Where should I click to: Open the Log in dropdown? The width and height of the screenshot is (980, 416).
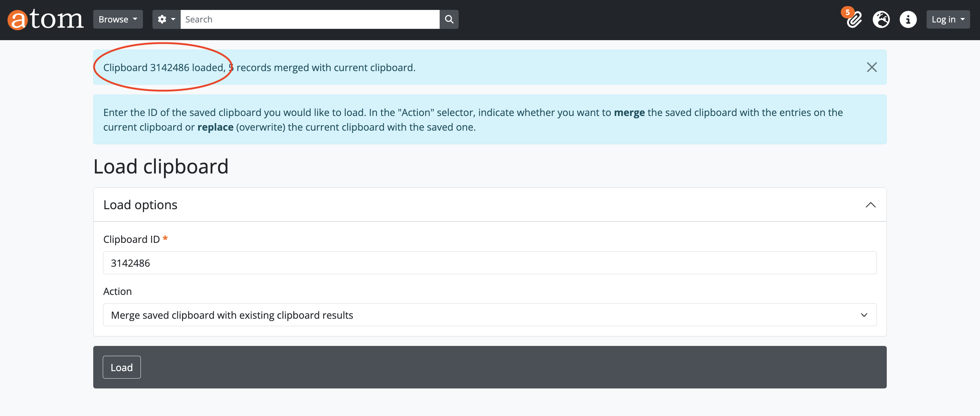(948, 19)
